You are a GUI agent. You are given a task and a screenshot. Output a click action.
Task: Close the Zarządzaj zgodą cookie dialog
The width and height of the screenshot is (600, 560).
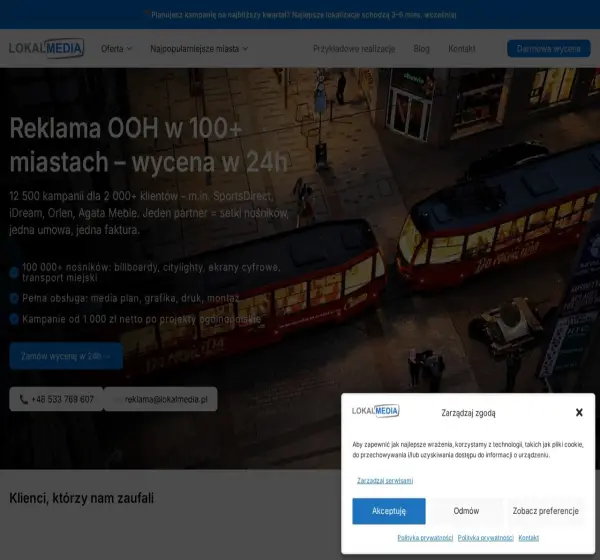[x=579, y=412]
